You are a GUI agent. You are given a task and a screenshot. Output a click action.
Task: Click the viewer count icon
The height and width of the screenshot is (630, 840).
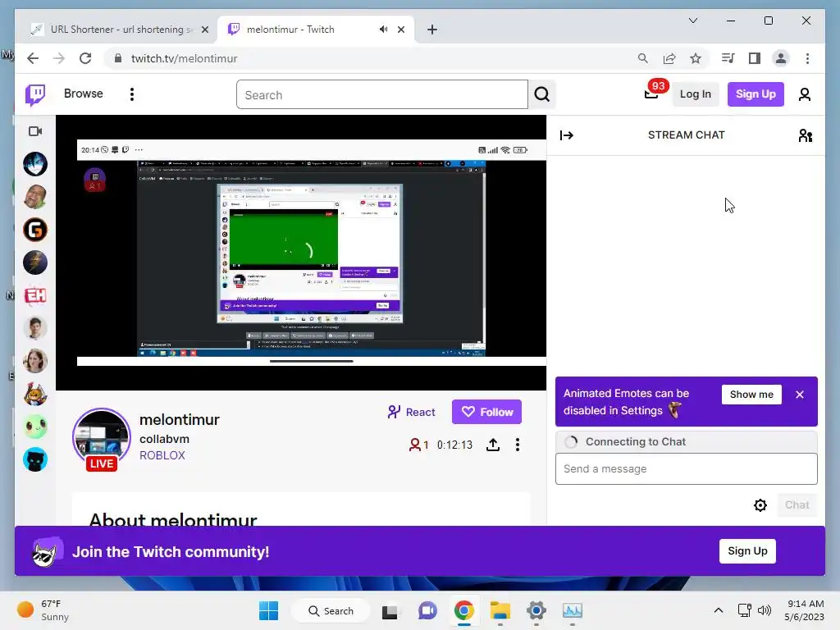pyautogui.click(x=414, y=445)
